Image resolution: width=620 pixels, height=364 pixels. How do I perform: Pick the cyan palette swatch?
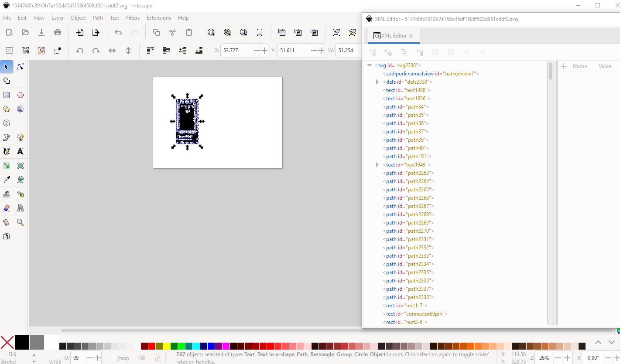pyautogui.click(x=196, y=346)
